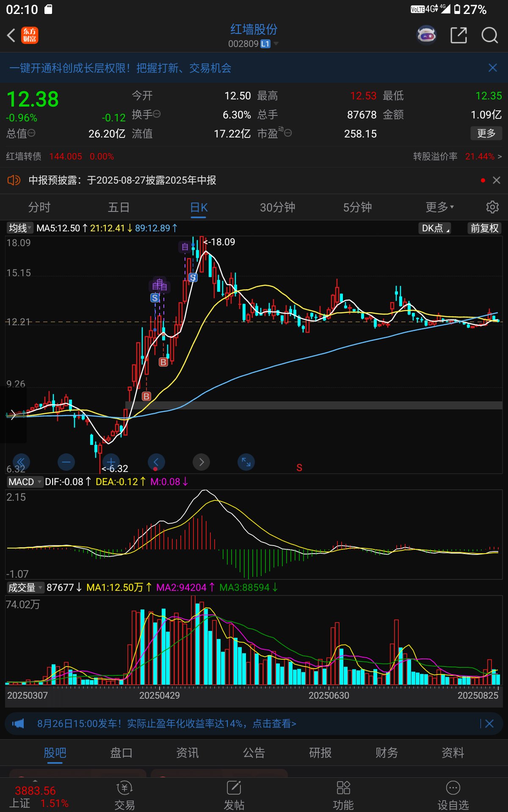Tap the turnover rate info icon
The width and height of the screenshot is (508, 812).
pos(157,114)
